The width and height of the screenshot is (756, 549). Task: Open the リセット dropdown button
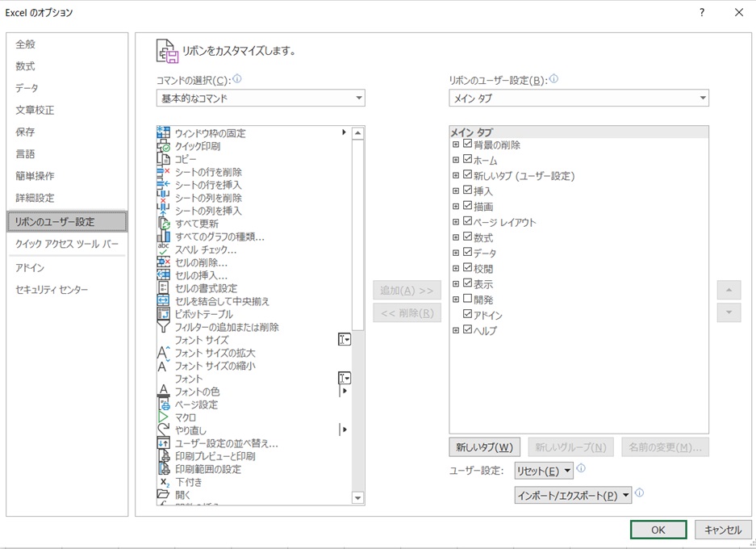(x=544, y=471)
